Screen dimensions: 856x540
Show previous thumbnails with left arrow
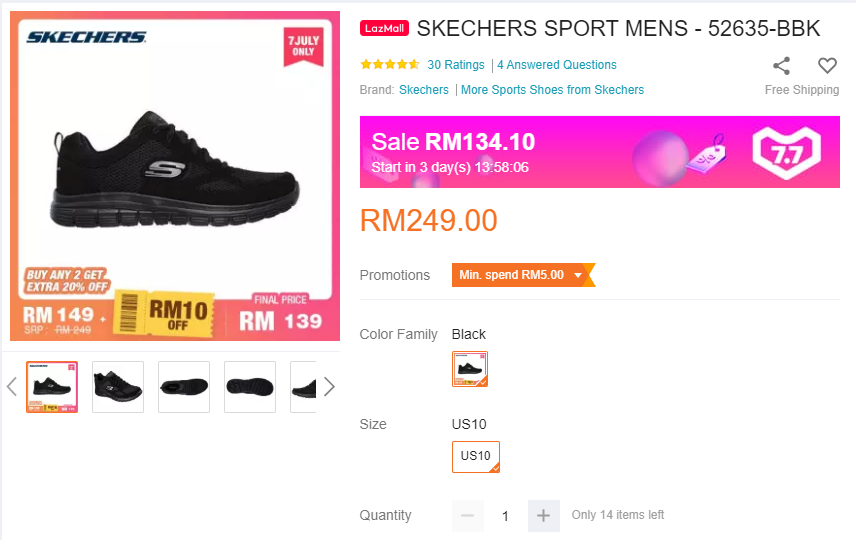(12, 387)
